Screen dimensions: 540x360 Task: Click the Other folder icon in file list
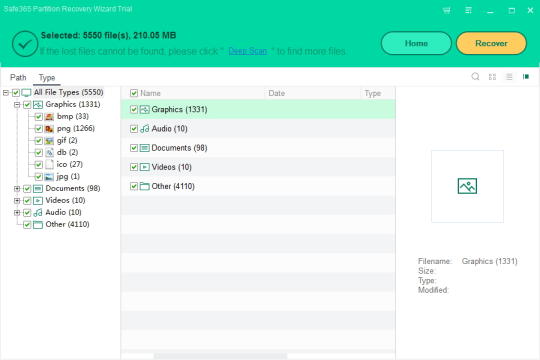145,186
